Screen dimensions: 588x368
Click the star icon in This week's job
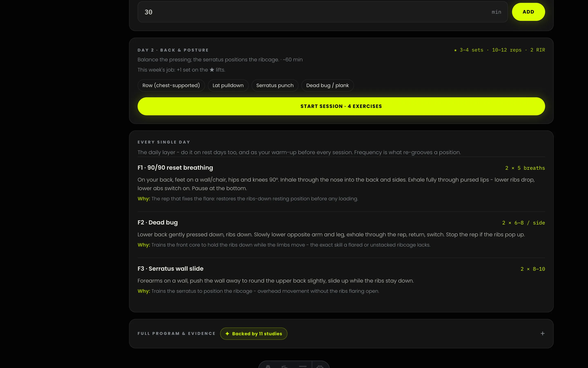pos(212,70)
